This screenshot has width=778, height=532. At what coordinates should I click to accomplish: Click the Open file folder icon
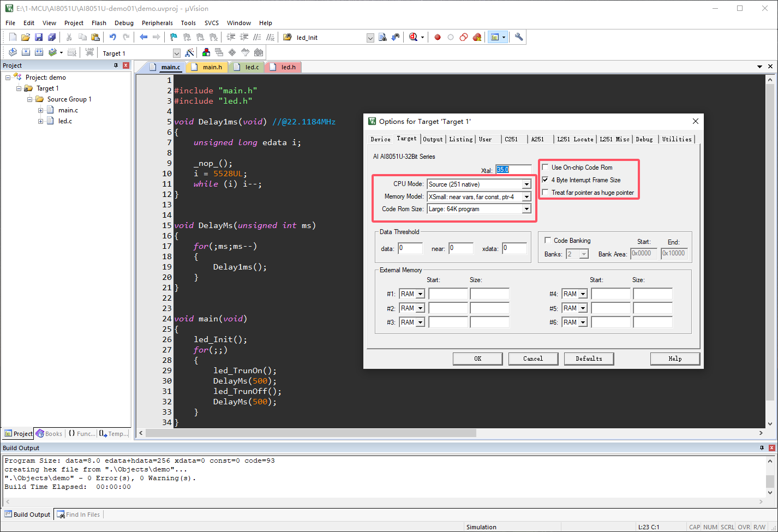[x=26, y=37]
